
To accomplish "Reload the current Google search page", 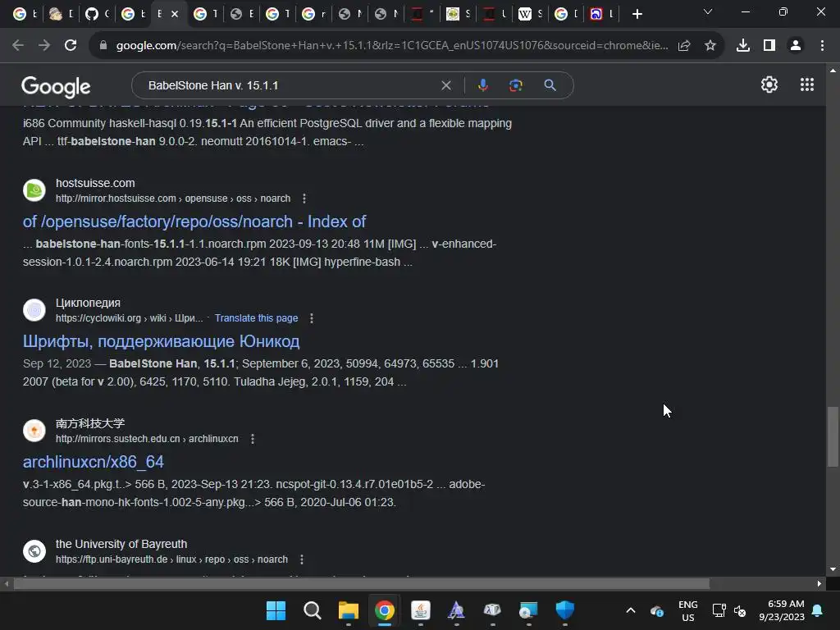I will click(71, 46).
